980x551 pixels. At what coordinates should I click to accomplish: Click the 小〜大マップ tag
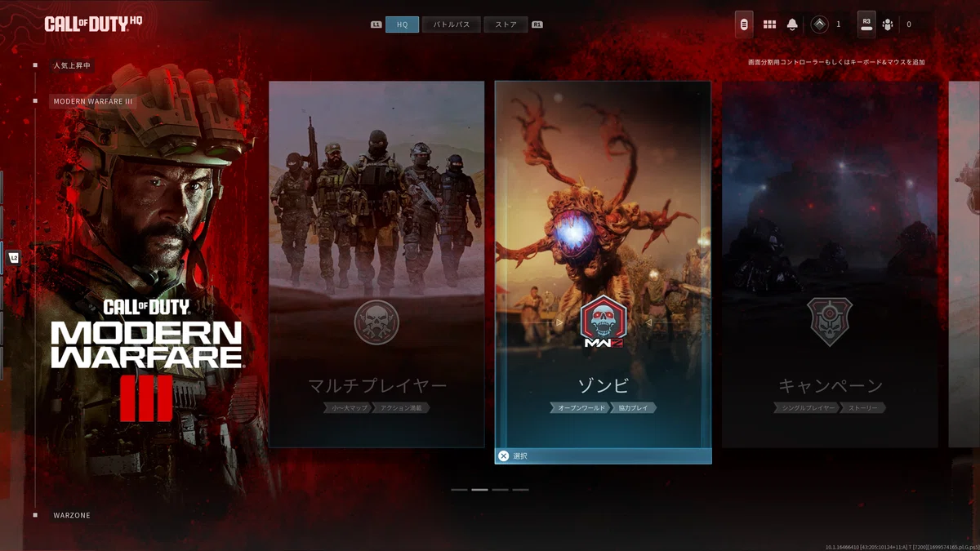click(x=349, y=407)
